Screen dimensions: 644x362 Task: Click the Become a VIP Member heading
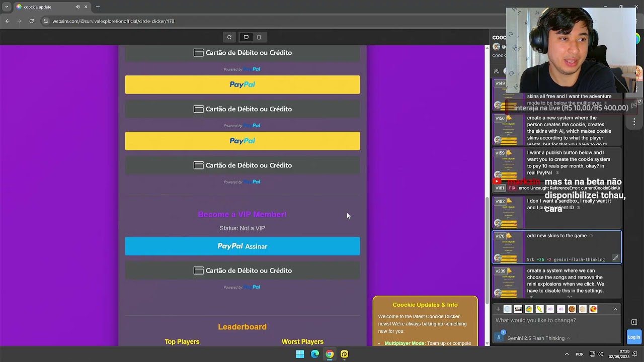tap(242, 215)
